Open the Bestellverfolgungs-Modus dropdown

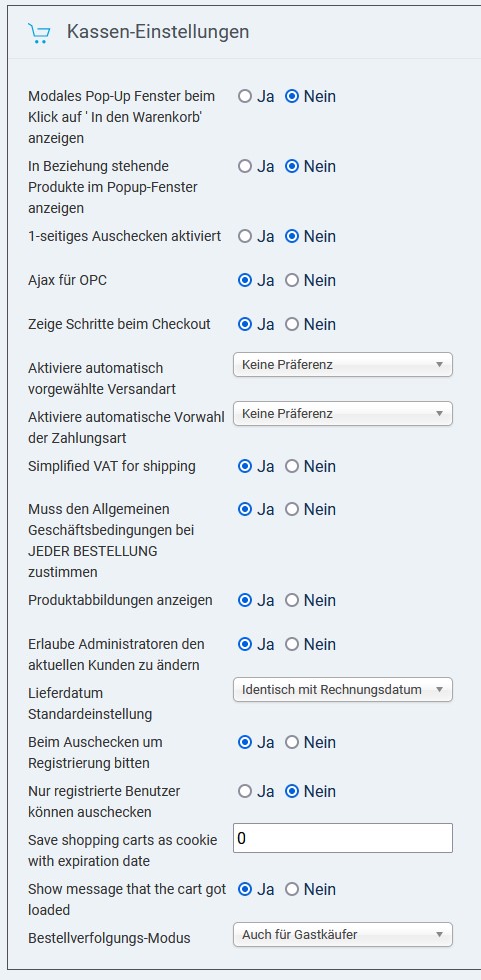tap(343, 935)
